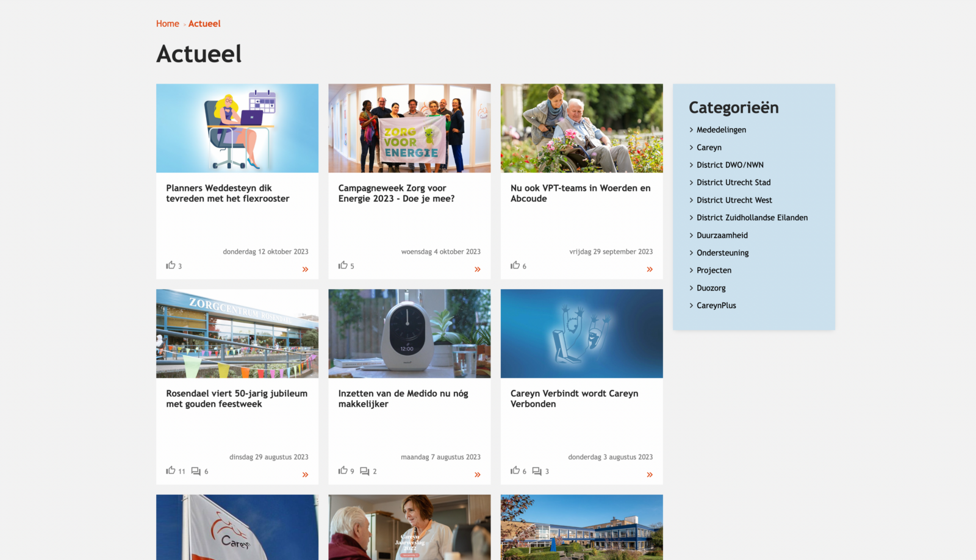The height and width of the screenshot is (560, 976).
Task: Click thumbs-up on Careyn Verbindt card
Action: pos(515,470)
